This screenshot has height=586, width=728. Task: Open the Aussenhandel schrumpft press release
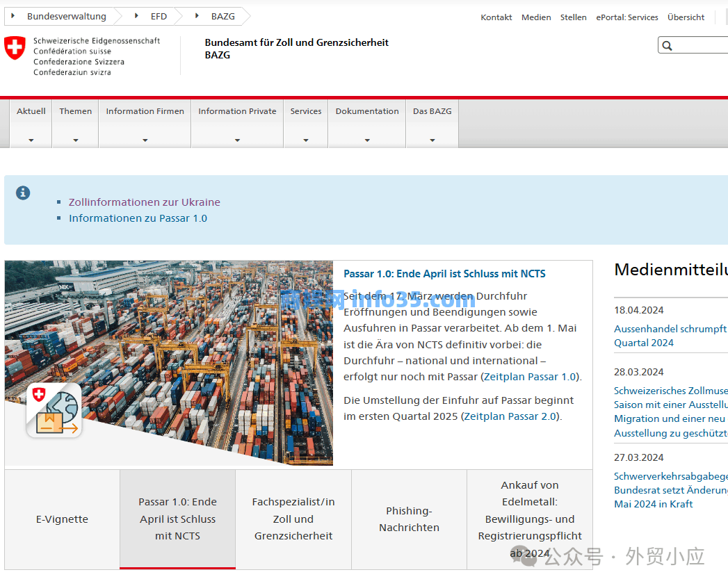pyautogui.click(x=671, y=336)
